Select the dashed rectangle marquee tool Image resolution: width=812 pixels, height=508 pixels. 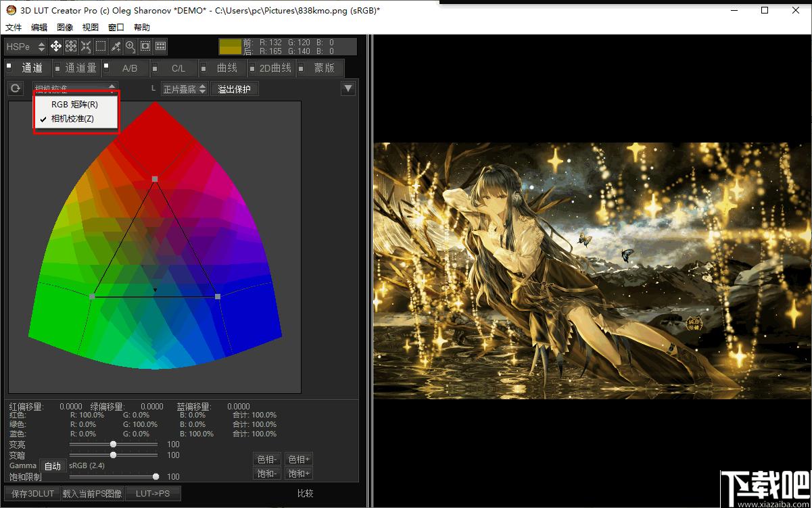click(x=101, y=47)
